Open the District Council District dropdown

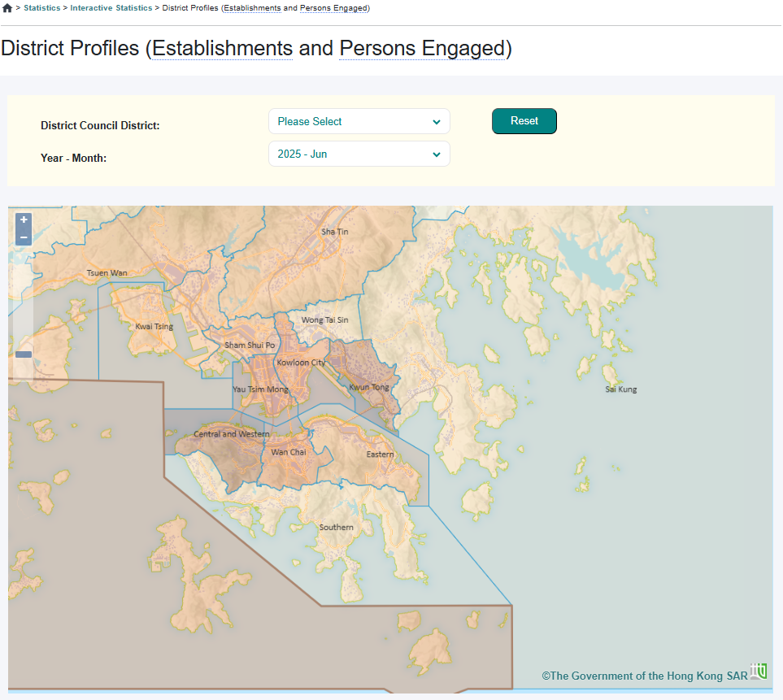pyautogui.click(x=359, y=121)
